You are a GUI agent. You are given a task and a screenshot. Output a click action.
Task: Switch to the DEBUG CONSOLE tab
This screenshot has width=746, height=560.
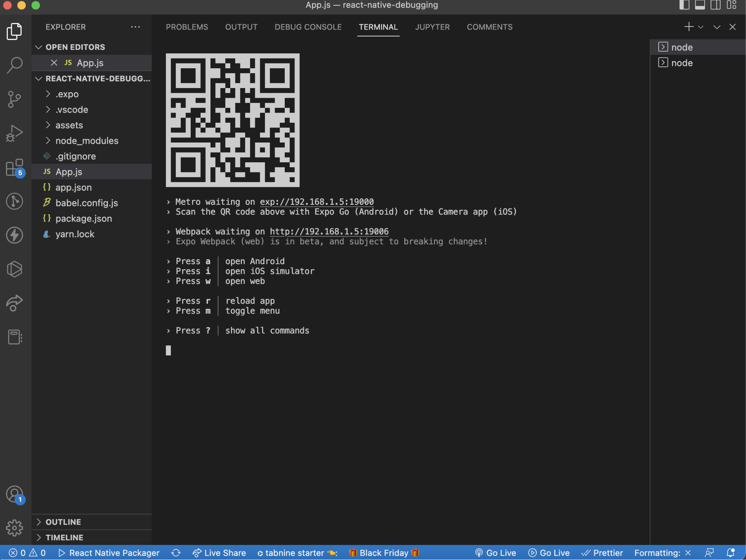click(308, 27)
